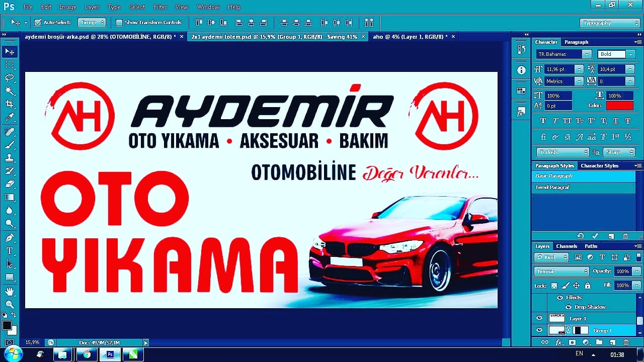The height and width of the screenshot is (362, 644).
Task: Open the Turkish language dropdown
Action: coord(562,152)
